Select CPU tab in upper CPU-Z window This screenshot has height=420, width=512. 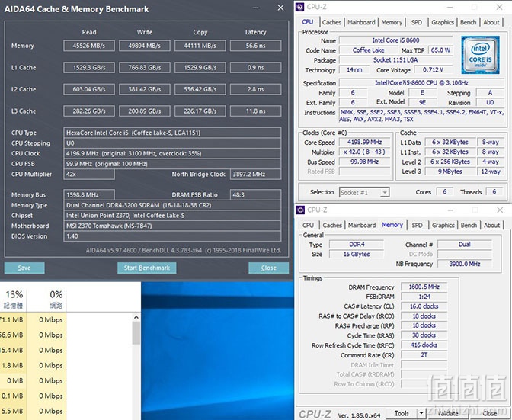click(x=308, y=22)
